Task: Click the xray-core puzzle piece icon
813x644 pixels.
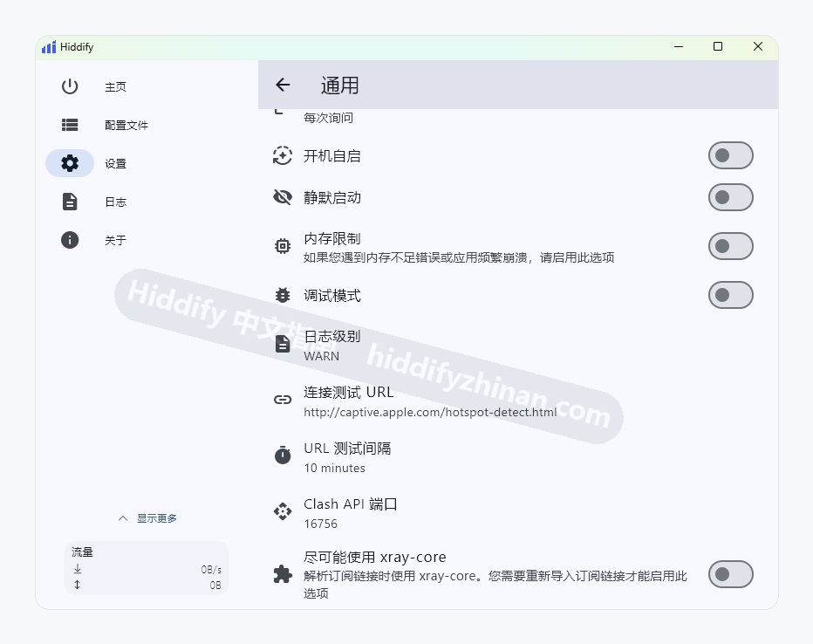Action: [x=283, y=574]
